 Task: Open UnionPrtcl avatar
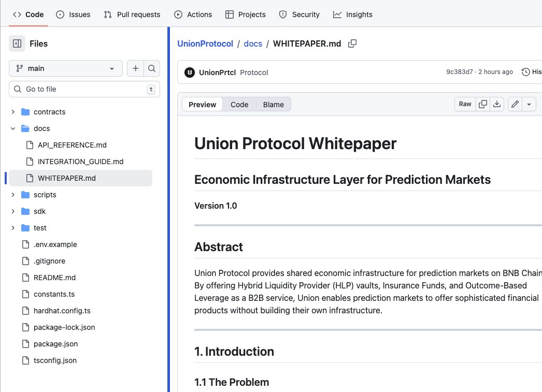point(190,72)
